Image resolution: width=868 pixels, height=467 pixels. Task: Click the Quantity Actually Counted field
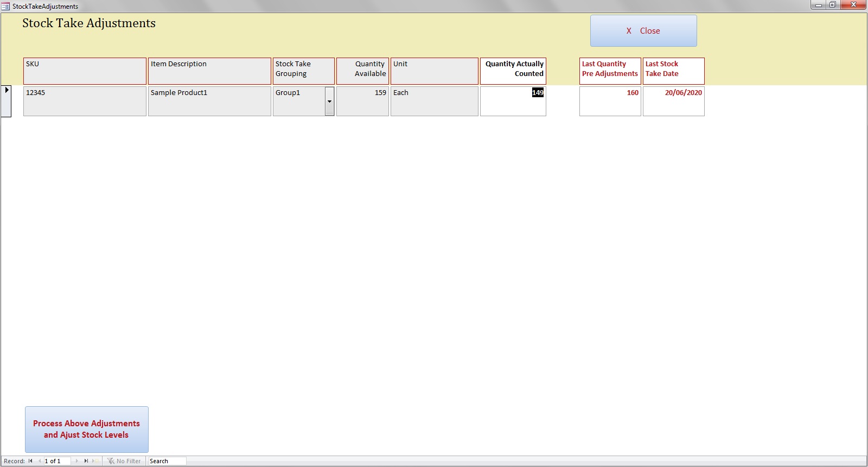pyautogui.click(x=513, y=101)
